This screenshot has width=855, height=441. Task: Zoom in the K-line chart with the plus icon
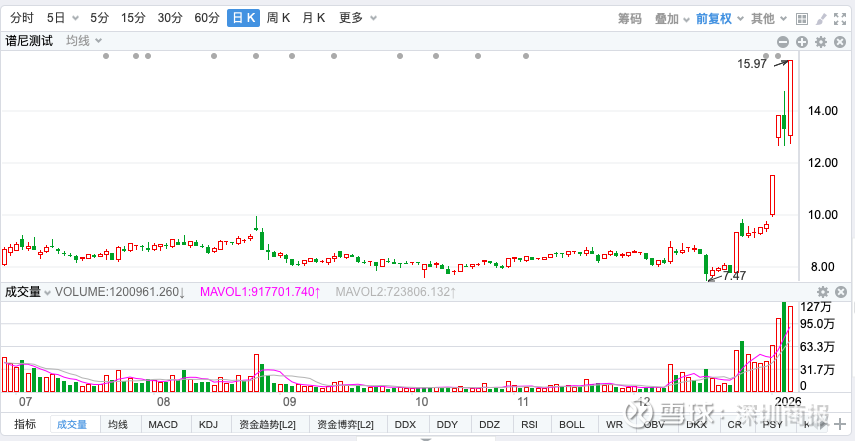[802, 42]
